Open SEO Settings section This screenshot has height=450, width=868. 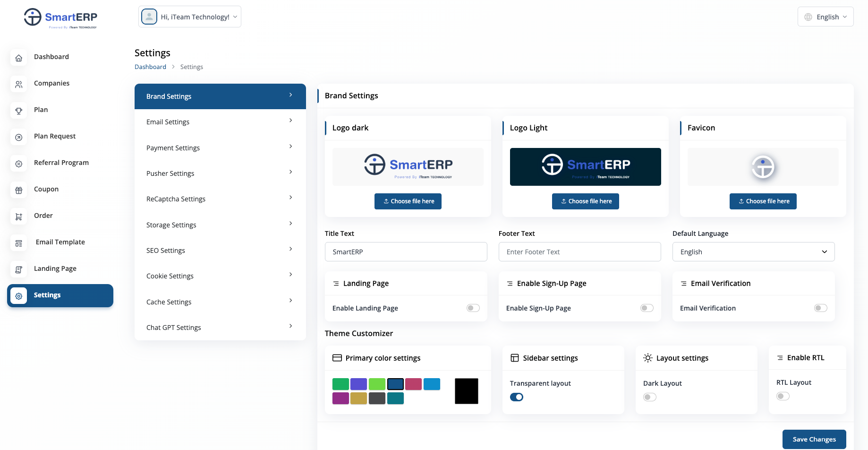pos(220,251)
